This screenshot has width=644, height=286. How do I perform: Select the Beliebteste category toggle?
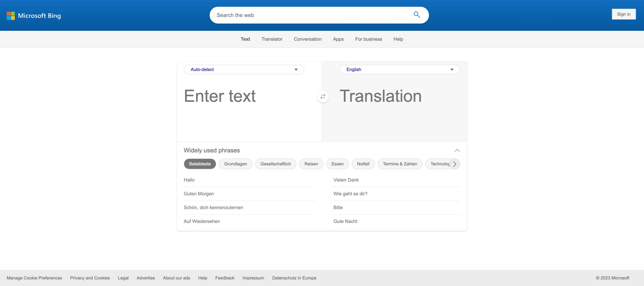coord(199,163)
